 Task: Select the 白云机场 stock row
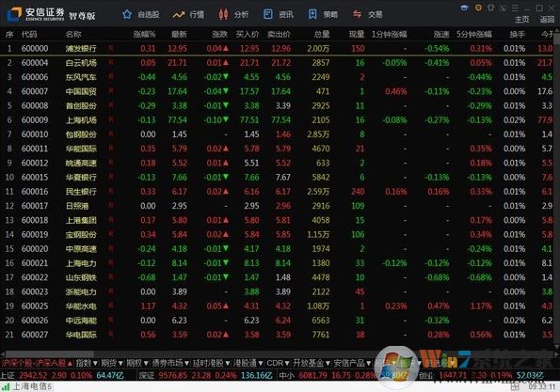[277, 63]
